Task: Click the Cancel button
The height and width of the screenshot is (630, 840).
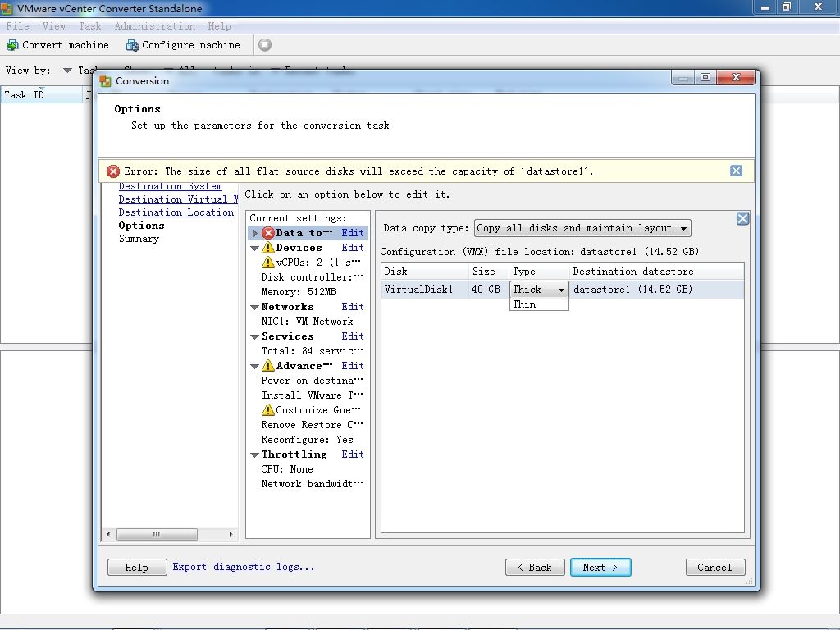Action: click(715, 568)
